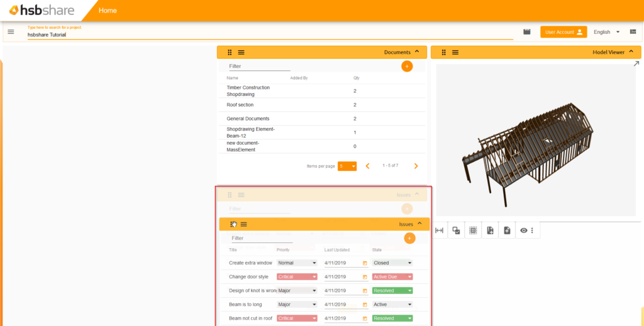Sort issues by Priority column header
The image size is (644, 326).
click(283, 250)
